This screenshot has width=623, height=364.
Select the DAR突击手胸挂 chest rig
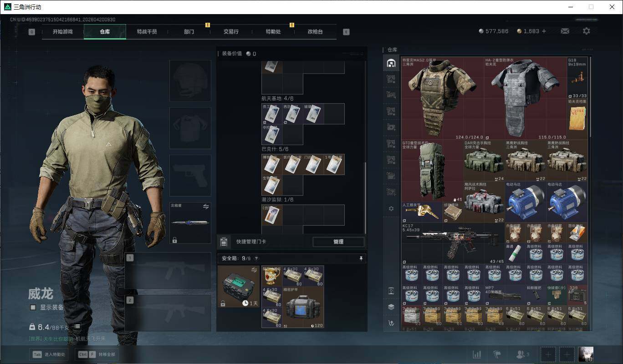coord(484,161)
